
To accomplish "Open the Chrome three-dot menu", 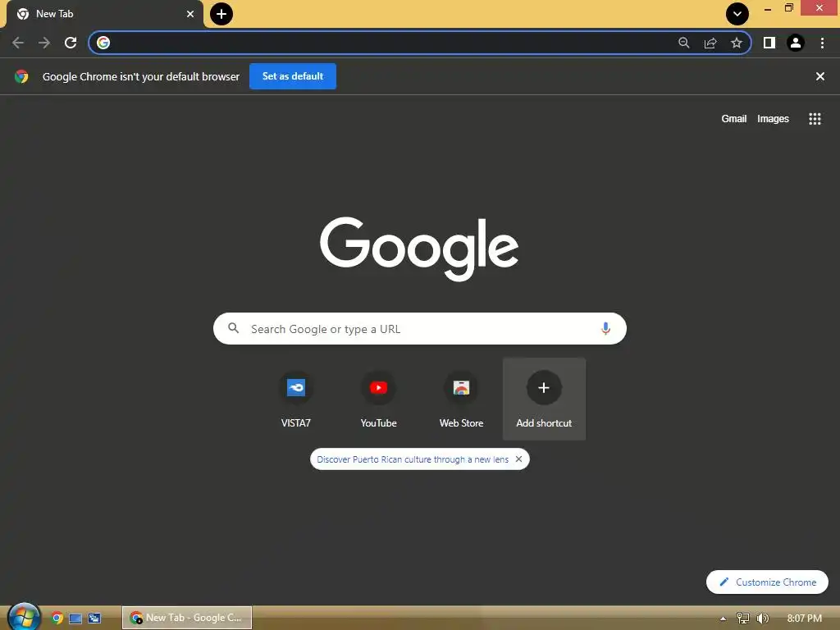I will pos(822,43).
